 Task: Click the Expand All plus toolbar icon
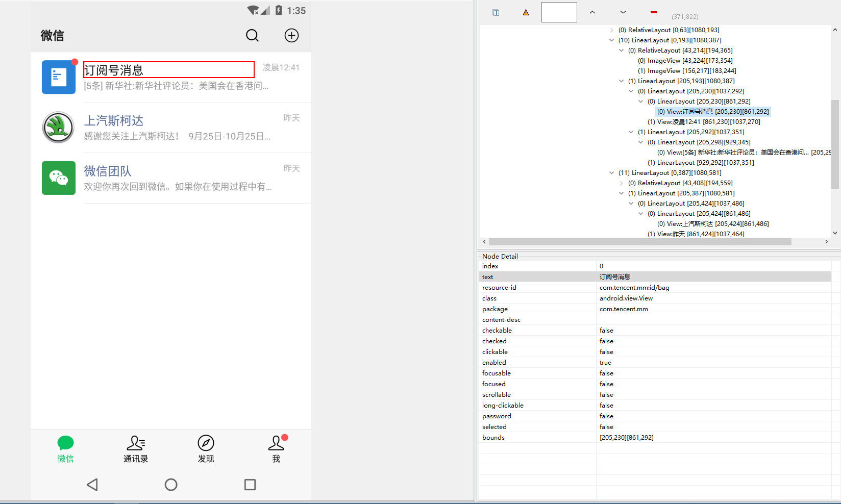496,13
